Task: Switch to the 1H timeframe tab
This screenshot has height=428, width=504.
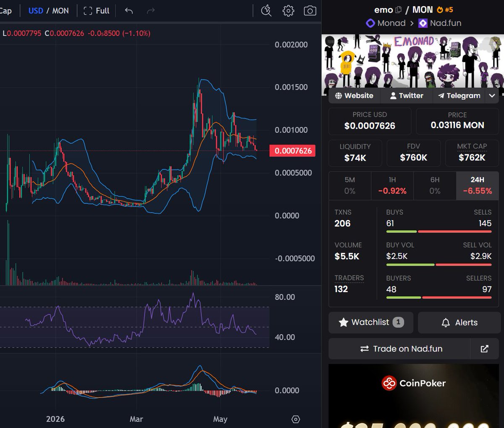Action: coord(392,185)
